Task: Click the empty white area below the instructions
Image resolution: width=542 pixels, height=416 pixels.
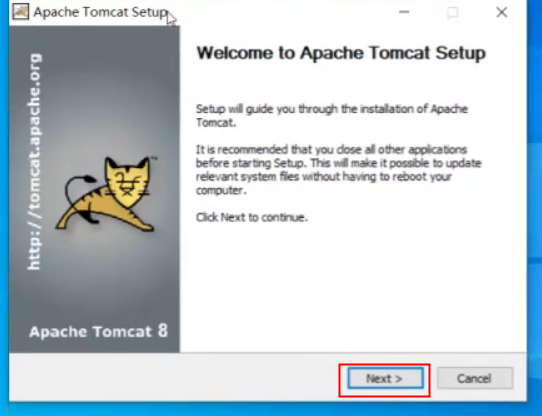Action: pyautogui.click(x=353, y=287)
